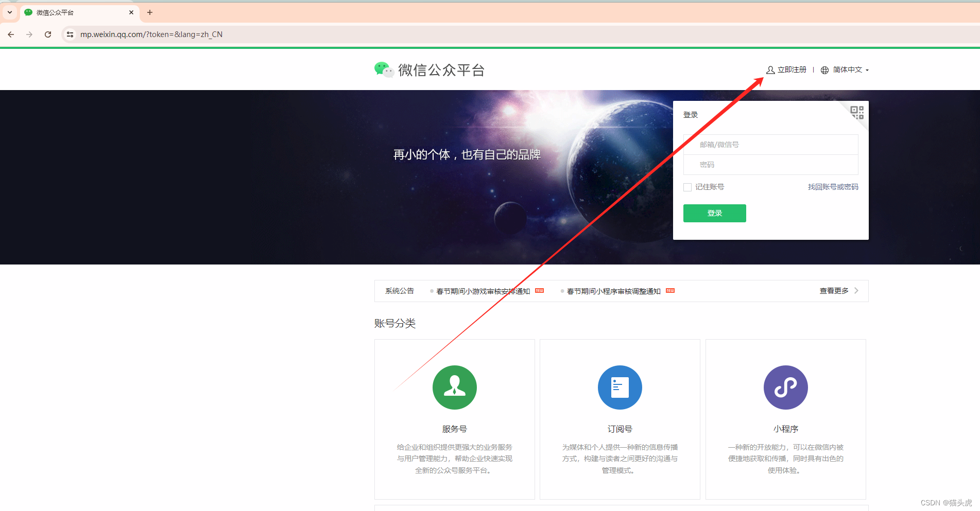Click the green 服务号 account icon

pyautogui.click(x=455, y=387)
